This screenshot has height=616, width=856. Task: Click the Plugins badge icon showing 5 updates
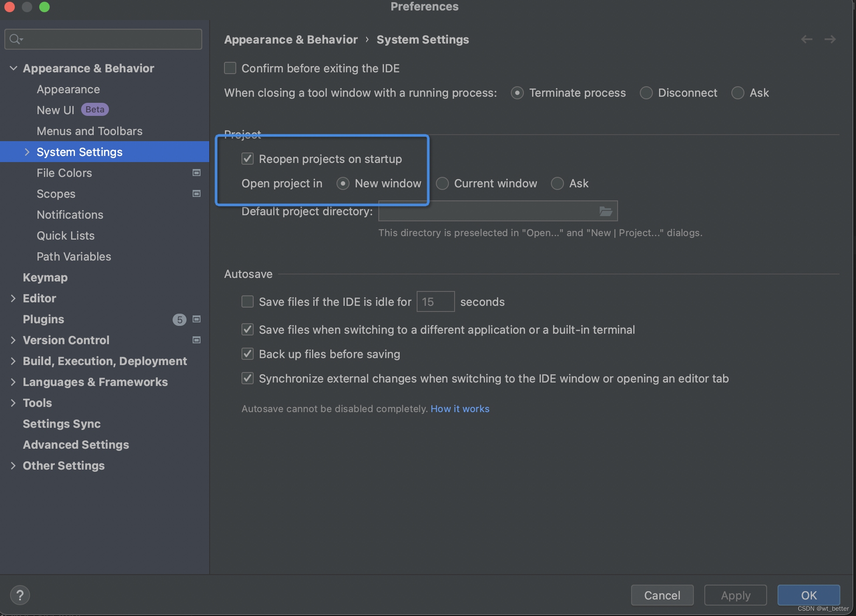(x=180, y=318)
